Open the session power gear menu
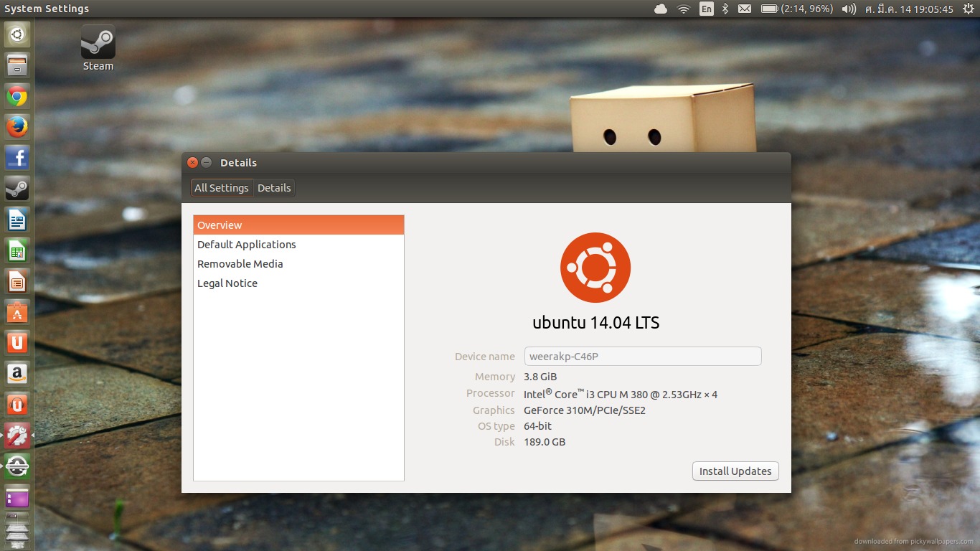 [969, 9]
